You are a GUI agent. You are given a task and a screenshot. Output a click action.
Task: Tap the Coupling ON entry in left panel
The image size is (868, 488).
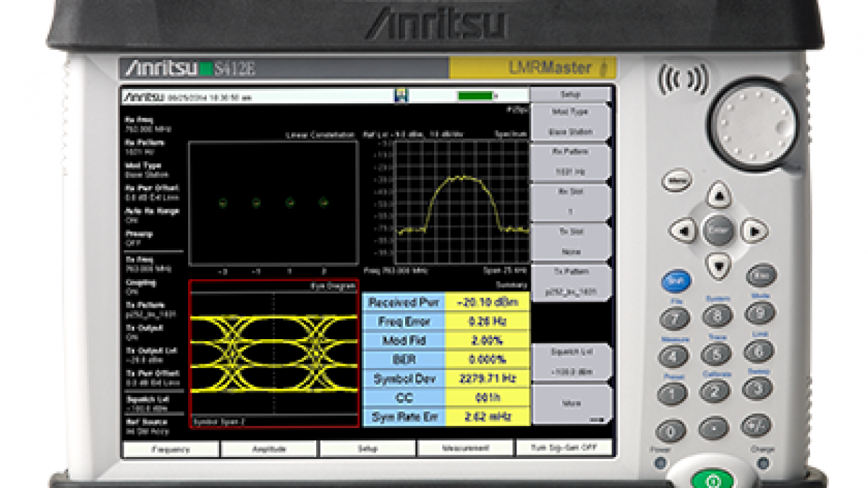(x=140, y=287)
